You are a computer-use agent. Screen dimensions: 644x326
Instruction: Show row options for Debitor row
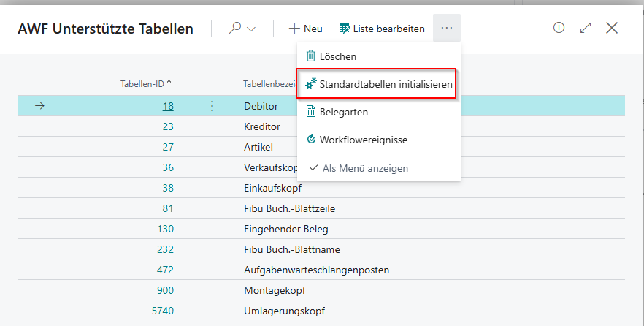coord(212,106)
